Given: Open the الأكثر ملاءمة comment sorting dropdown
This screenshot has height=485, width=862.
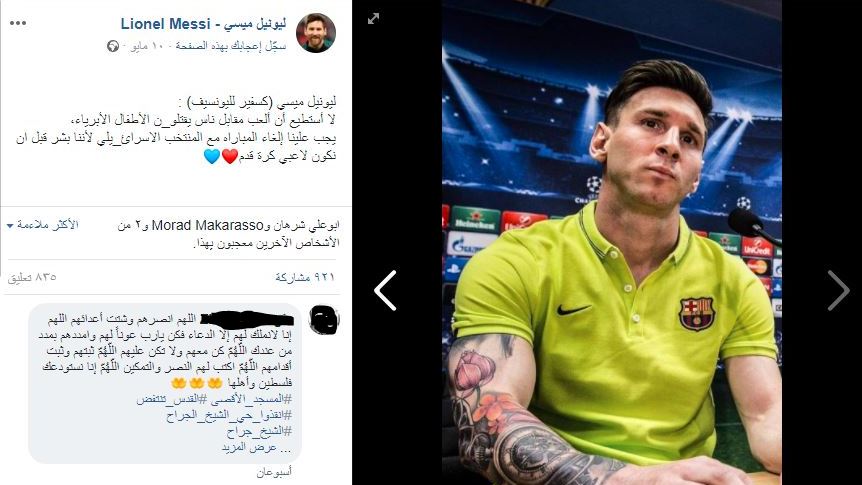Looking at the screenshot, I should tap(43, 225).
